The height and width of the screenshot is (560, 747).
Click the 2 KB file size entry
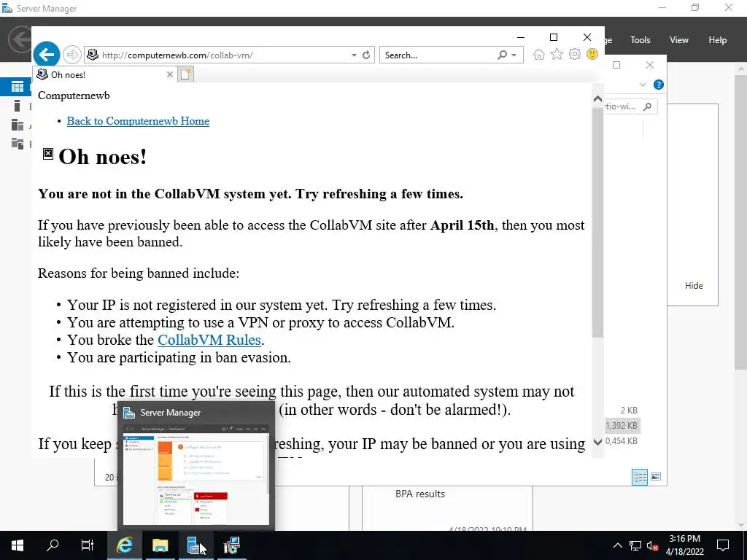[629, 410]
